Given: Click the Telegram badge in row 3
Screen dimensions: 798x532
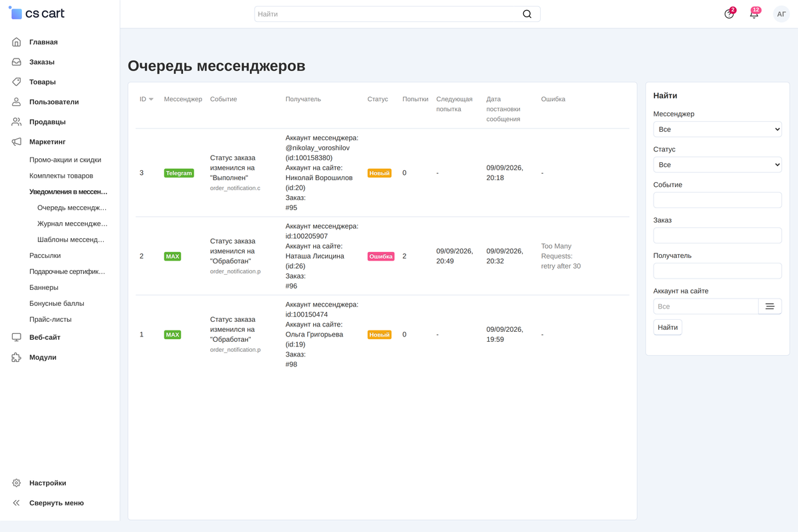Looking at the screenshot, I should 179,173.
